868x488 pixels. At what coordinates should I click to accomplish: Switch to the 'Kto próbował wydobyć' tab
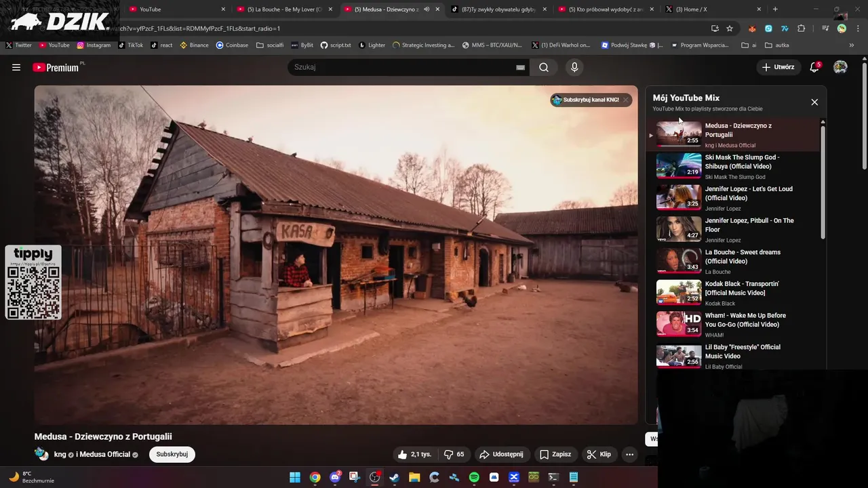(605, 9)
